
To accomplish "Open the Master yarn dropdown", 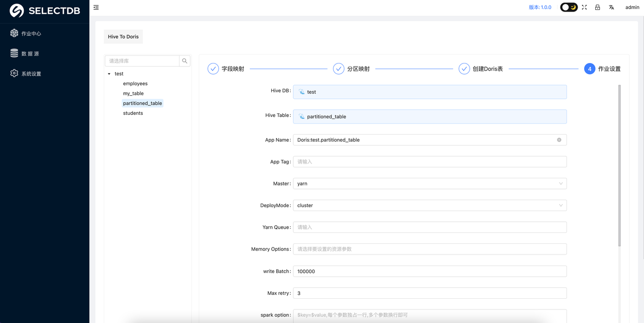I will pyautogui.click(x=430, y=183).
